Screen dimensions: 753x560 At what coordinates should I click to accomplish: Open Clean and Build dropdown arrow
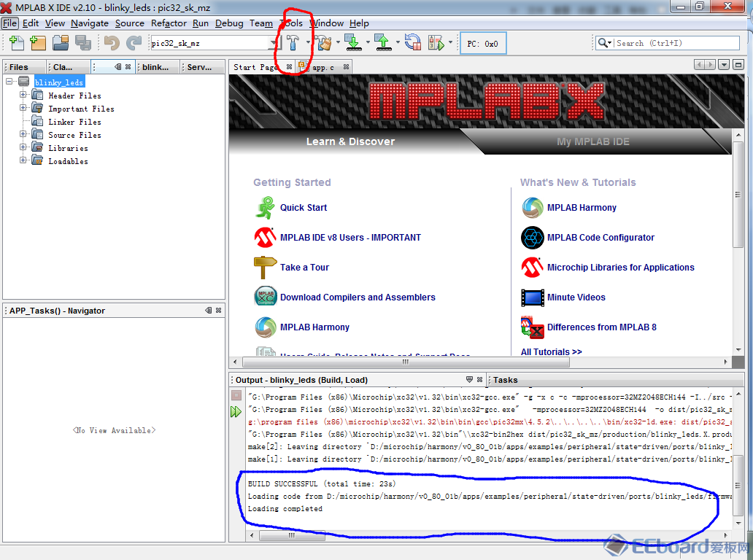pyautogui.click(x=338, y=42)
